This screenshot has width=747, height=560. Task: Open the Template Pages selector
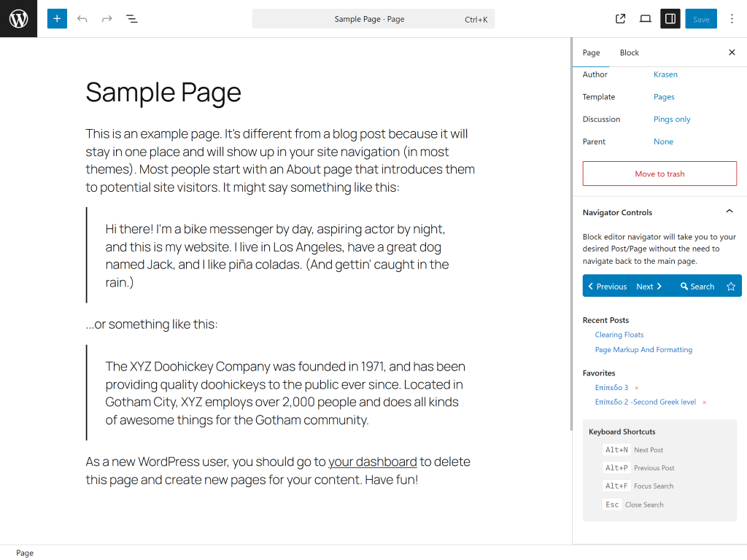point(664,97)
